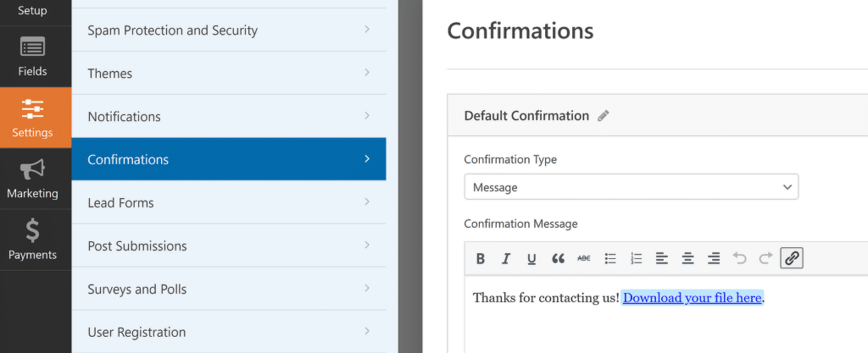Center align the message text
Screen dimensions: 868x353
688,258
